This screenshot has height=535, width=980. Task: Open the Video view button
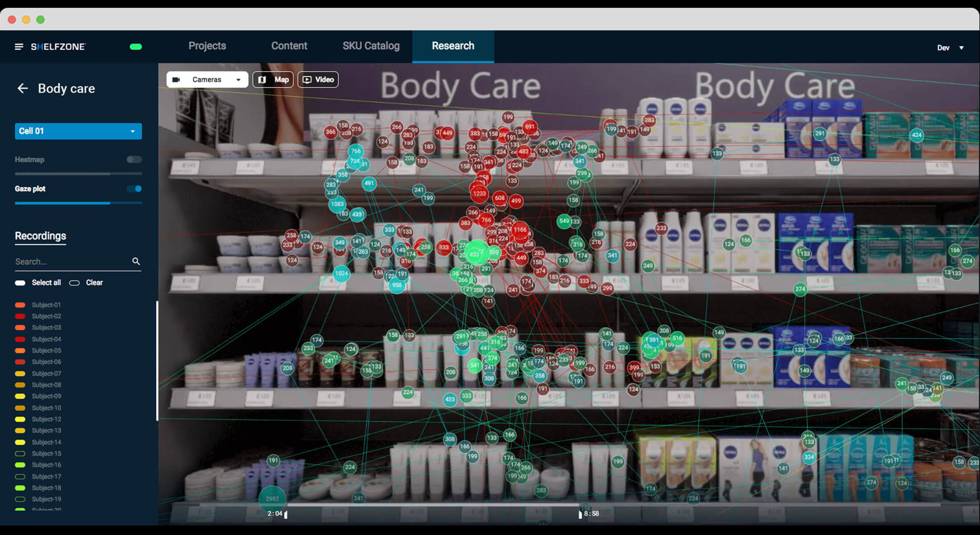(x=318, y=80)
